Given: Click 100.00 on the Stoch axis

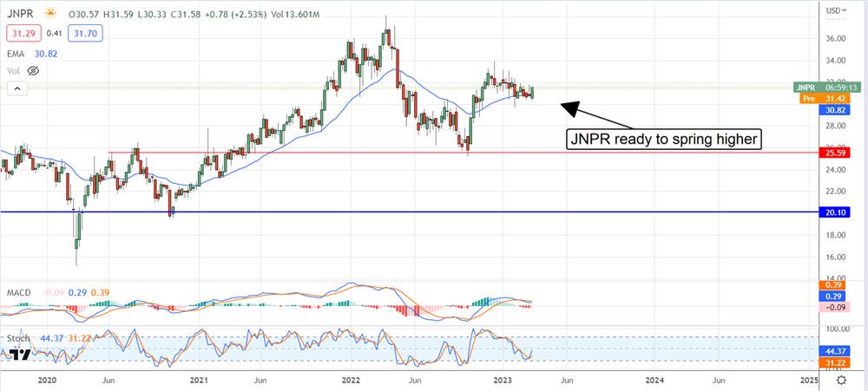Looking at the screenshot, I should click(837, 329).
